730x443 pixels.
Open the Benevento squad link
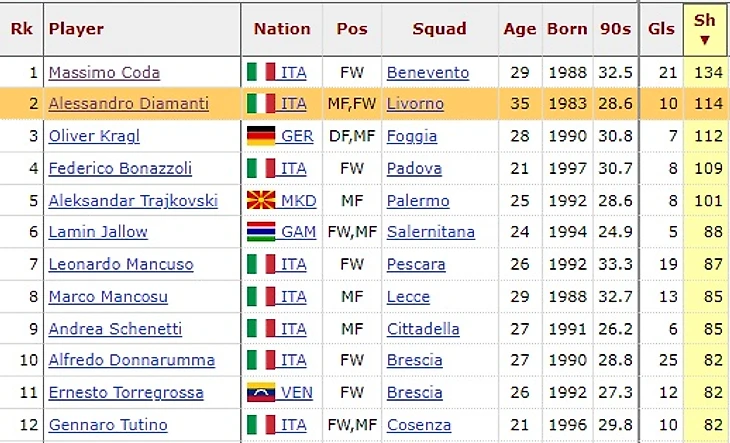428,73
